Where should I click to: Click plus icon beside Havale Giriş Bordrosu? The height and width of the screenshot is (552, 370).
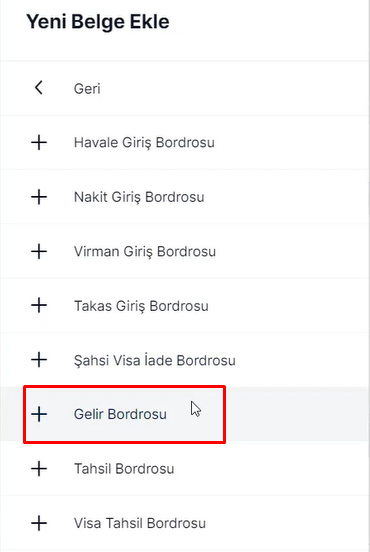[x=39, y=143]
